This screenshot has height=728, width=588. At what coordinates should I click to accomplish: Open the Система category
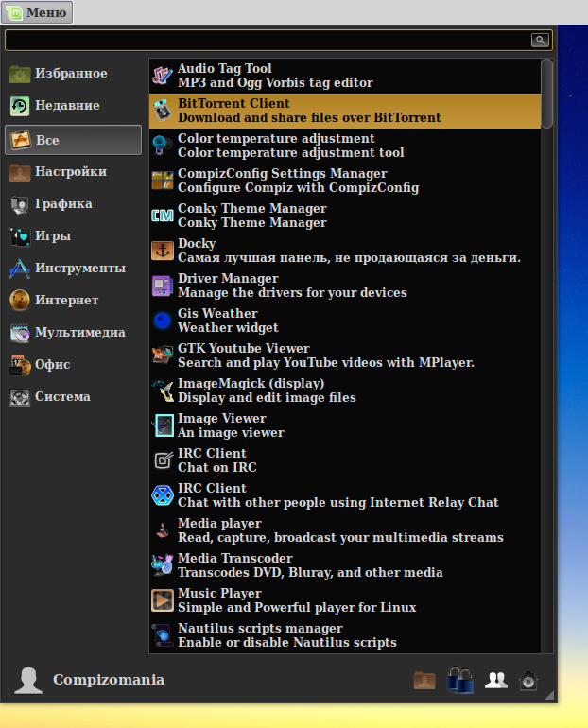[x=74, y=397]
